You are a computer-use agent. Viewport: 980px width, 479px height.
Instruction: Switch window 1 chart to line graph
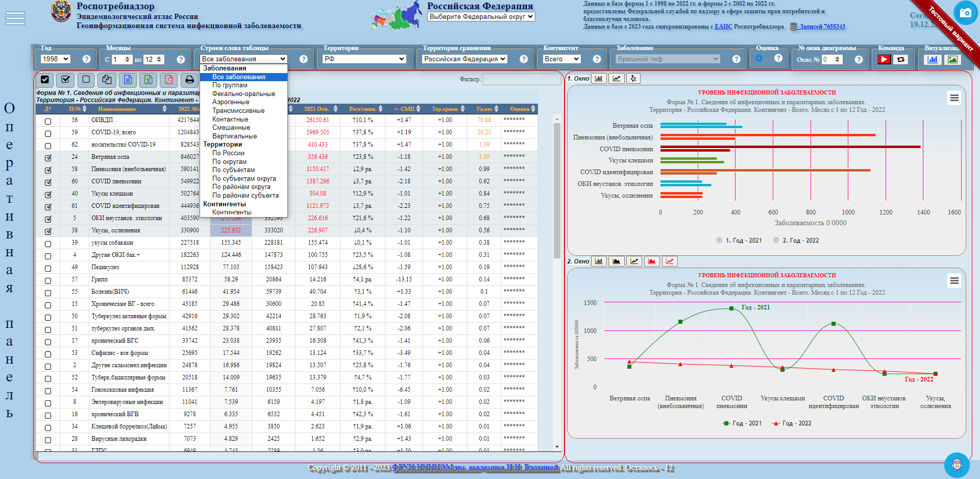pos(617,79)
